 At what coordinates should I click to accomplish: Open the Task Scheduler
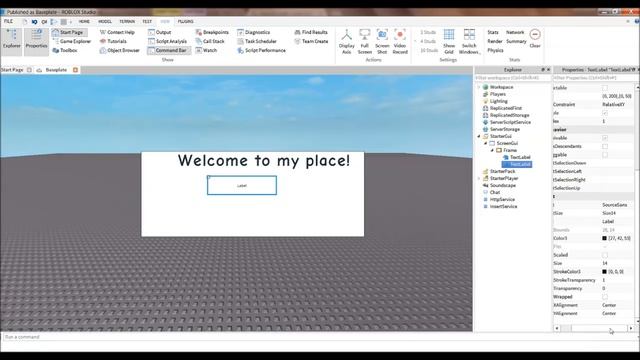tap(257, 41)
